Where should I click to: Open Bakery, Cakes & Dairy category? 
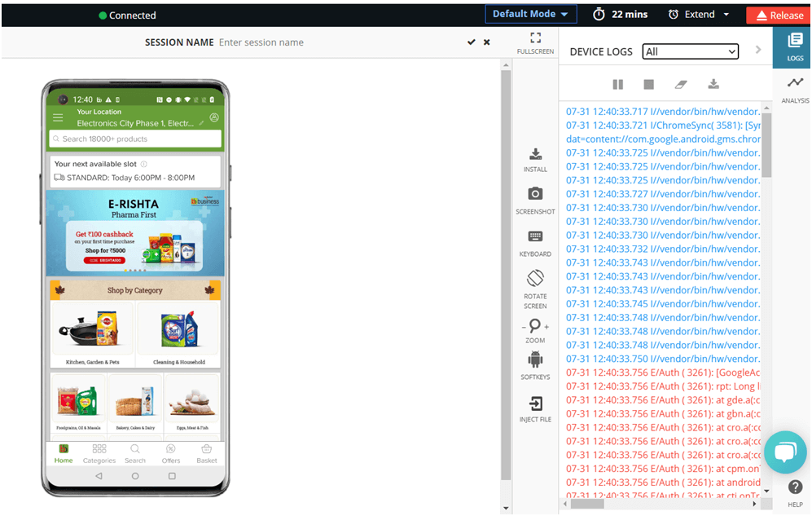point(135,403)
